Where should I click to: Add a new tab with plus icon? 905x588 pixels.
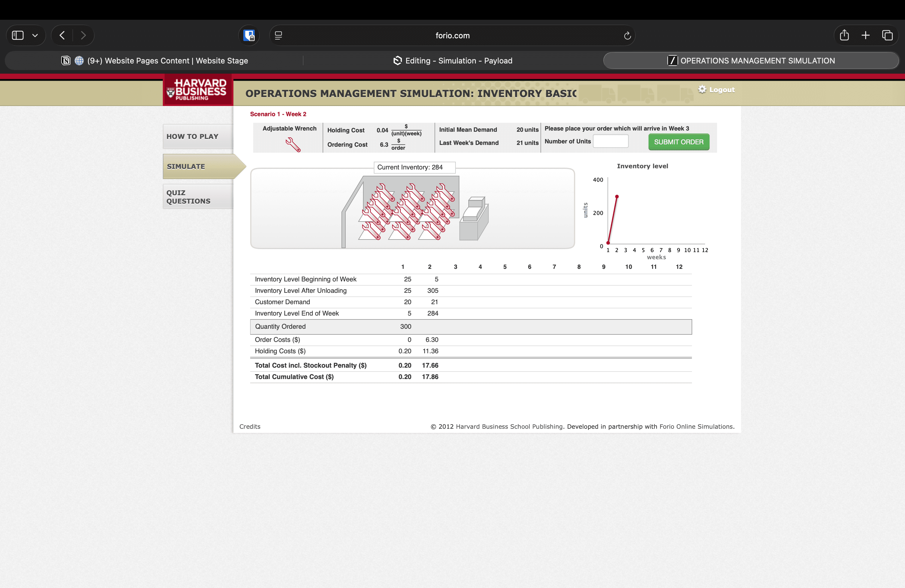865,35
